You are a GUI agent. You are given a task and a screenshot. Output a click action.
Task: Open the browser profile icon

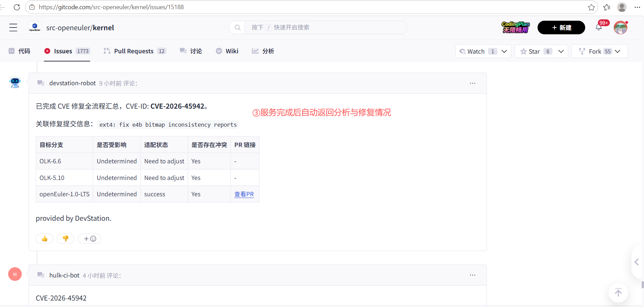click(622, 7)
